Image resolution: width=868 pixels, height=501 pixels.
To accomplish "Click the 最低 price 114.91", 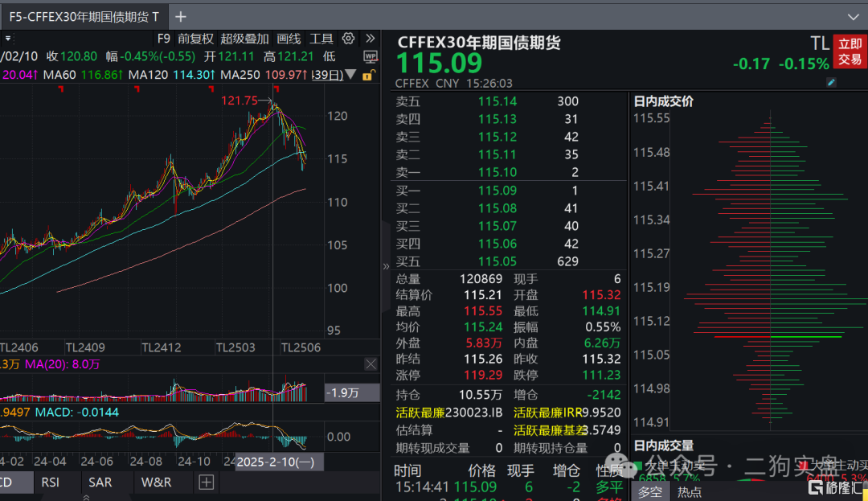I will (x=601, y=311).
